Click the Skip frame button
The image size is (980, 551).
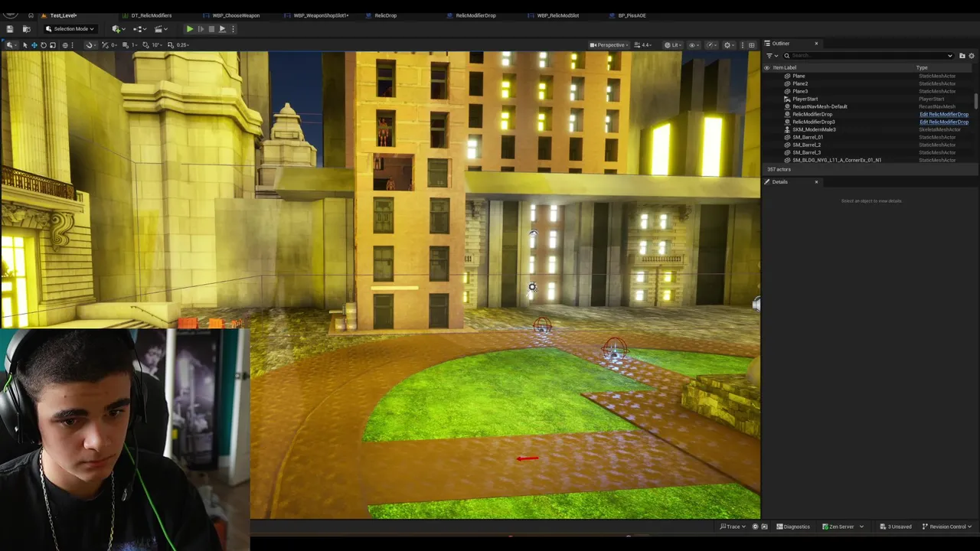tap(201, 29)
